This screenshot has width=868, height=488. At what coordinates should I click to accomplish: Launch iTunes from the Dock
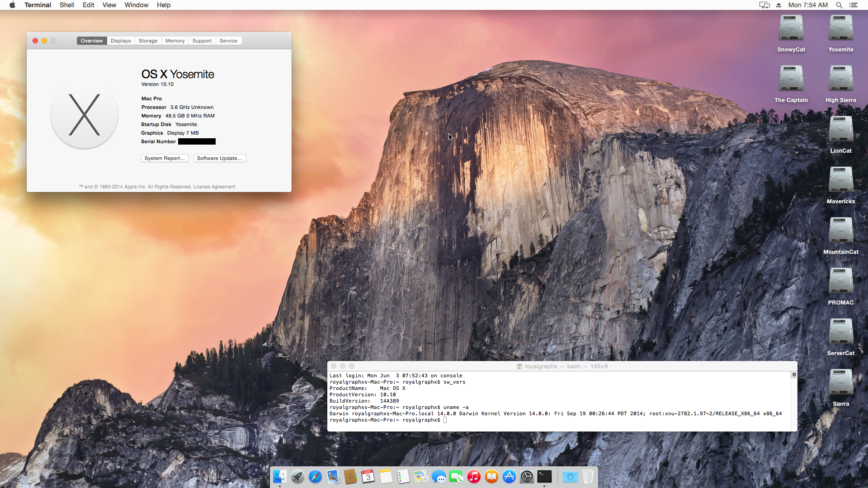[x=474, y=476]
